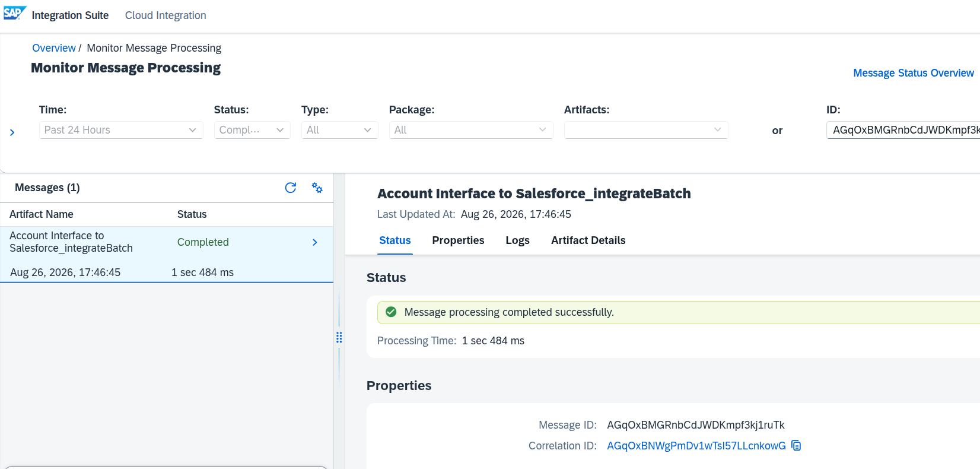Open Message Status Overview link
The image size is (980, 469).
point(914,73)
